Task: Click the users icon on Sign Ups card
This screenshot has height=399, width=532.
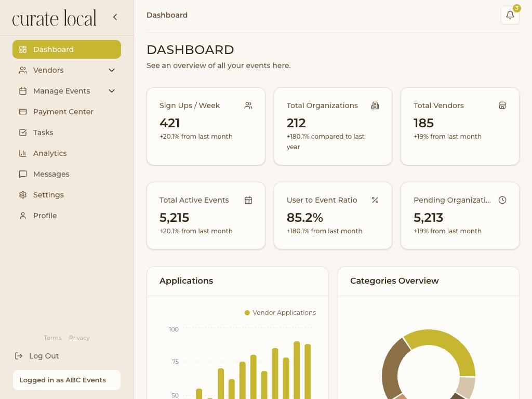Action: point(248,105)
